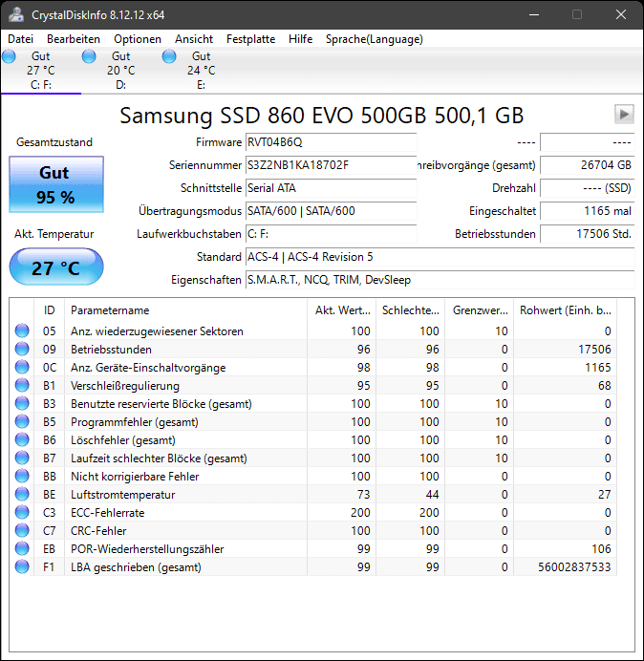Click the Rohwert column header
644x661 pixels.
click(565, 310)
